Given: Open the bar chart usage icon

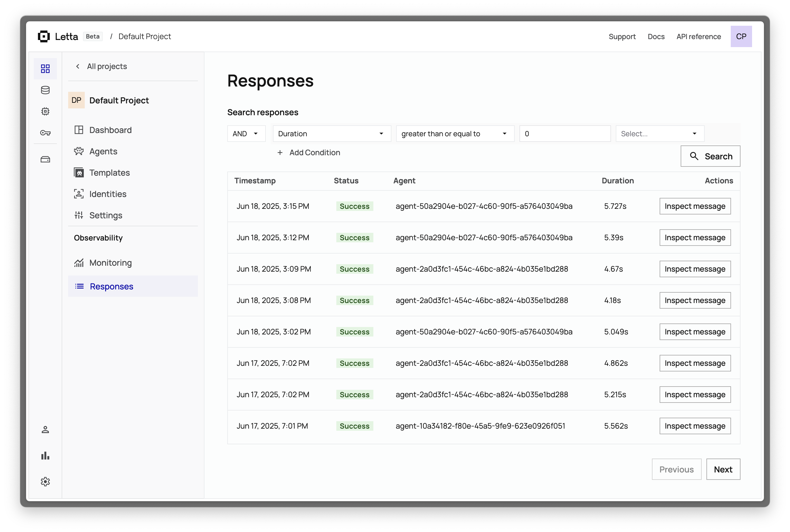Looking at the screenshot, I should pyautogui.click(x=45, y=456).
